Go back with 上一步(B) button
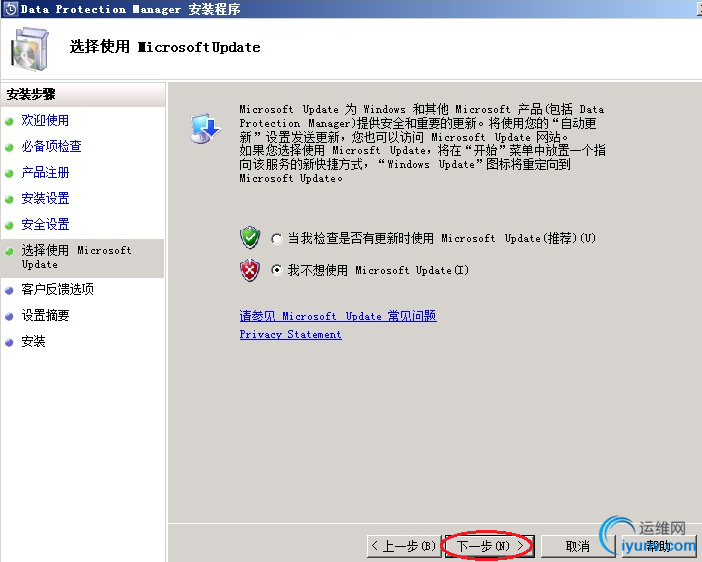 point(404,546)
